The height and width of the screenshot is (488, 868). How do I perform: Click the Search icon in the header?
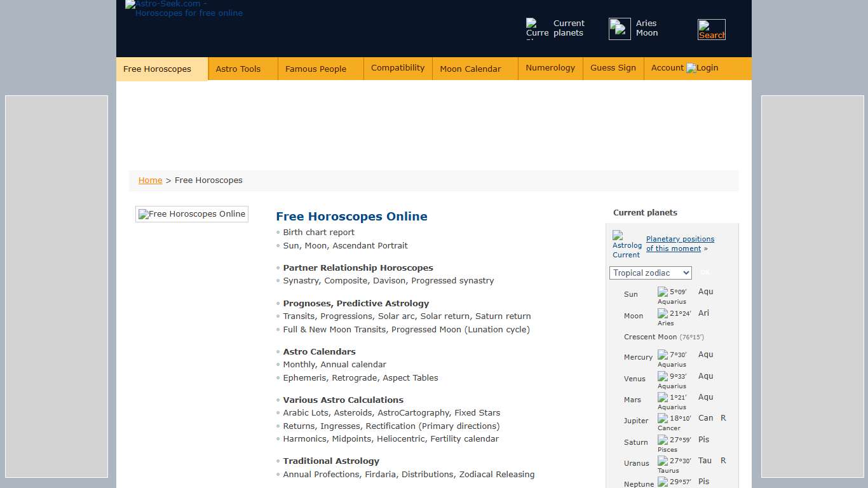[711, 30]
